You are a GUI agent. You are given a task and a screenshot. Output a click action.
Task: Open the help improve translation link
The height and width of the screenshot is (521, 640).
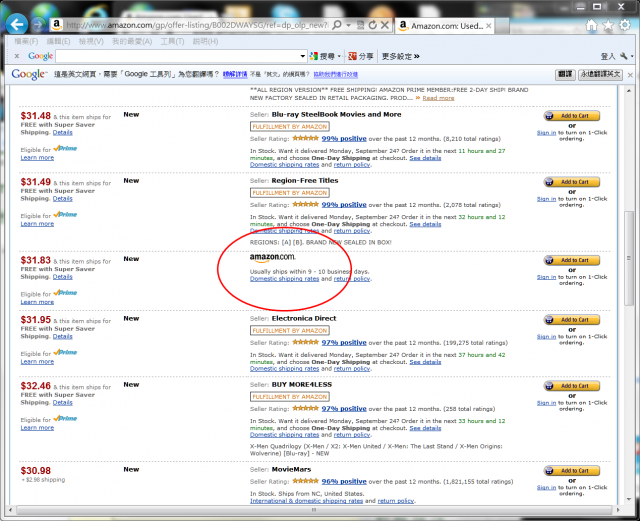[336, 74]
